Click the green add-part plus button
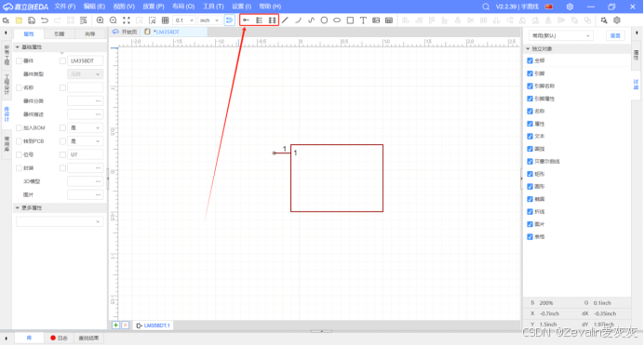This screenshot has width=644, height=345. point(115,325)
